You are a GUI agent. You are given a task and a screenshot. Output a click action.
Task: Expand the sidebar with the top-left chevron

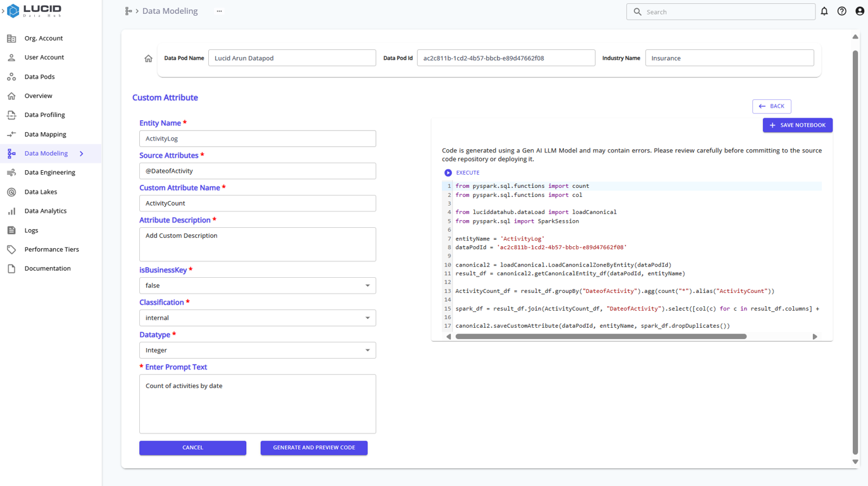point(3,11)
